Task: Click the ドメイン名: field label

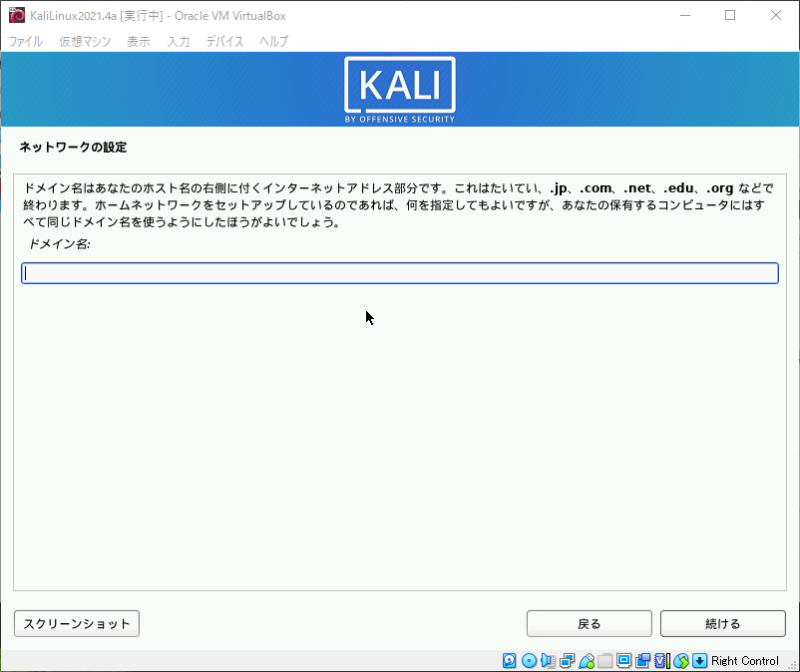Action: 59,244
